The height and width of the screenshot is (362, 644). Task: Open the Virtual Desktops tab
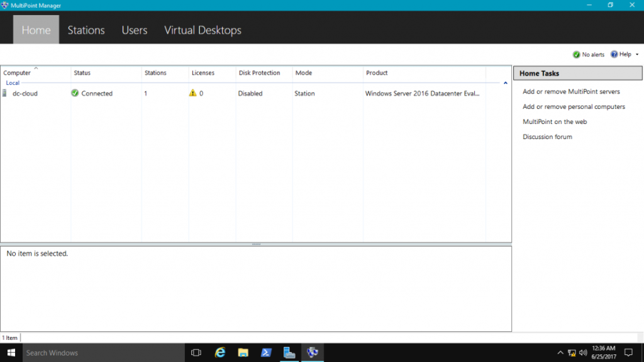pos(203,30)
